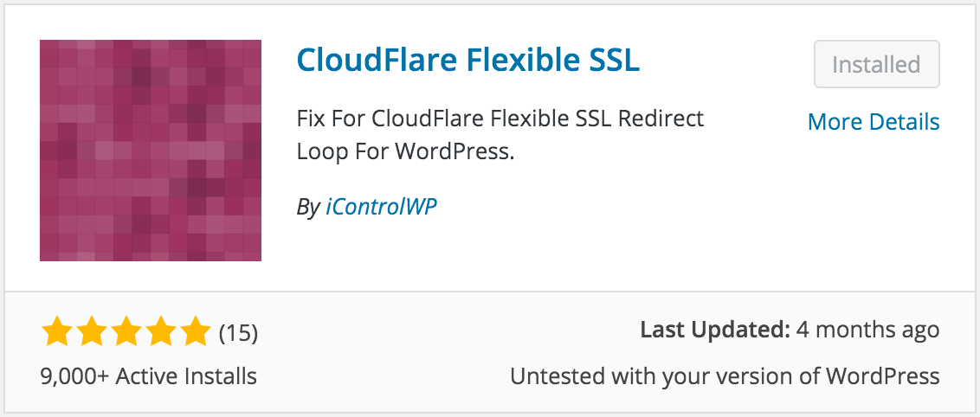Click the (15) ratings count

pos(238,333)
